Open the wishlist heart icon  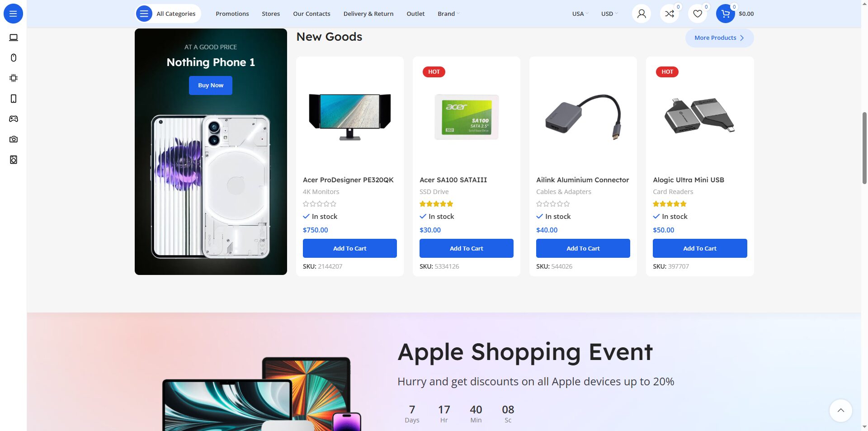click(x=698, y=14)
